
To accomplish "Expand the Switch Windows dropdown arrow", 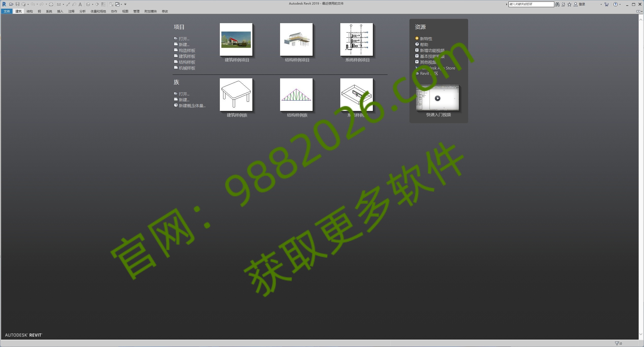I will pyautogui.click(x=121, y=4).
